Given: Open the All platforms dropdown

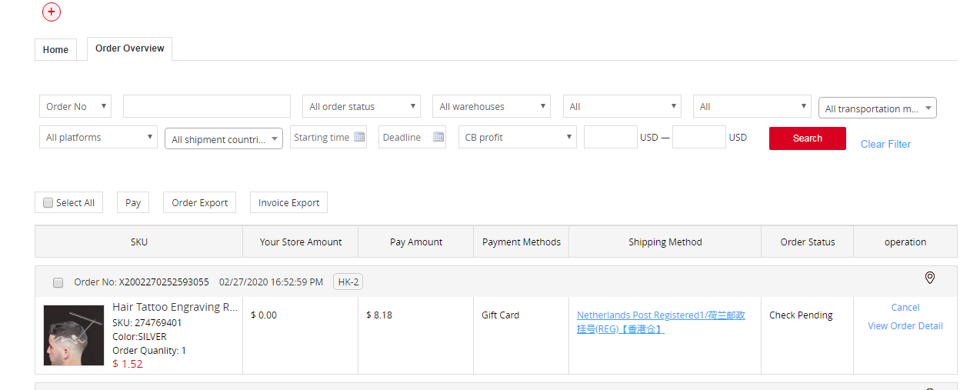Looking at the screenshot, I should [98, 138].
